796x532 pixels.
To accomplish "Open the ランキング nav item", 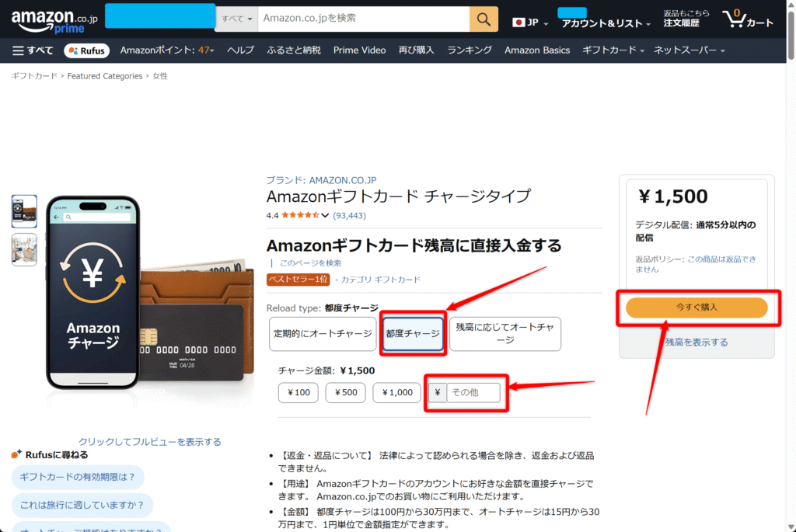I will (470, 50).
